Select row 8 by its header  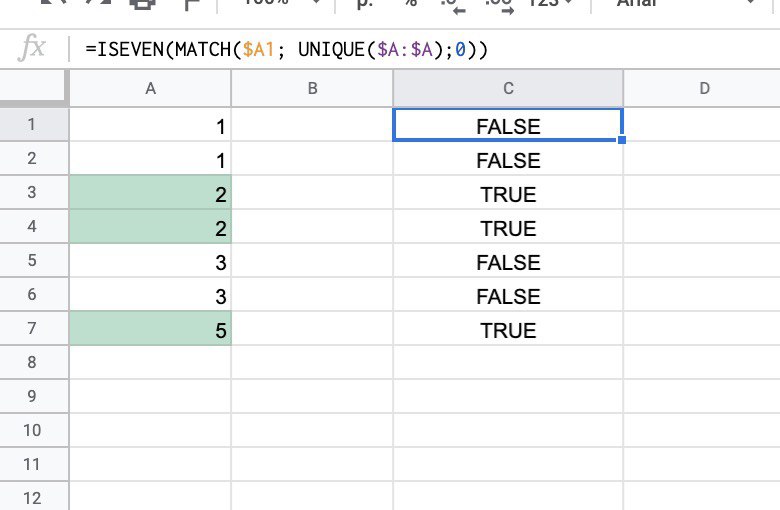33,364
